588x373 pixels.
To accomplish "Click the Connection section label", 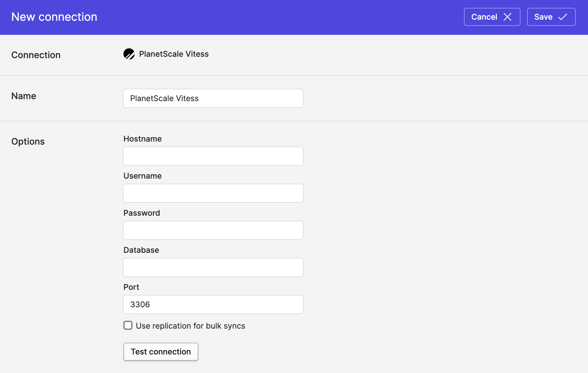I will point(36,55).
